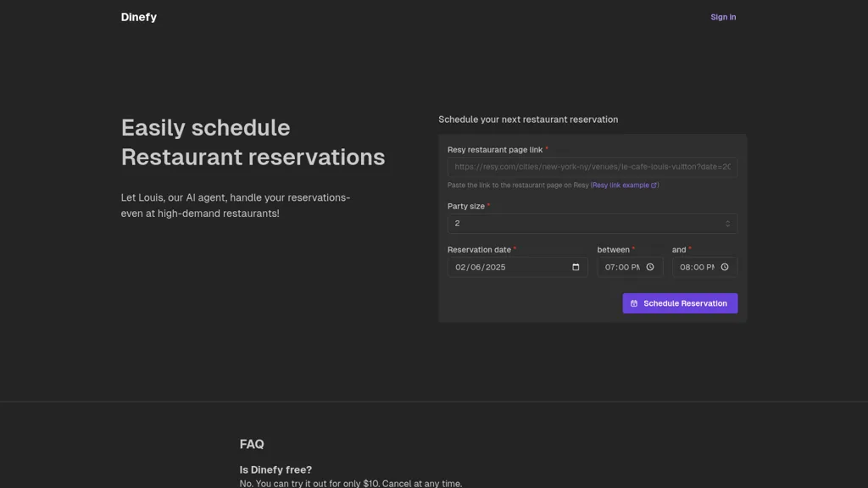The image size is (868, 488).
Task: Open the Sign in link
Action: pos(723,17)
